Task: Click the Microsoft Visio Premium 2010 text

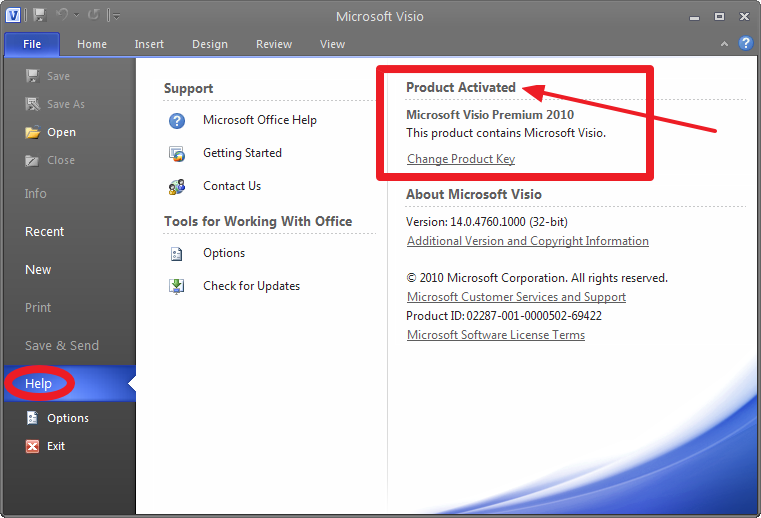Action: click(x=490, y=115)
